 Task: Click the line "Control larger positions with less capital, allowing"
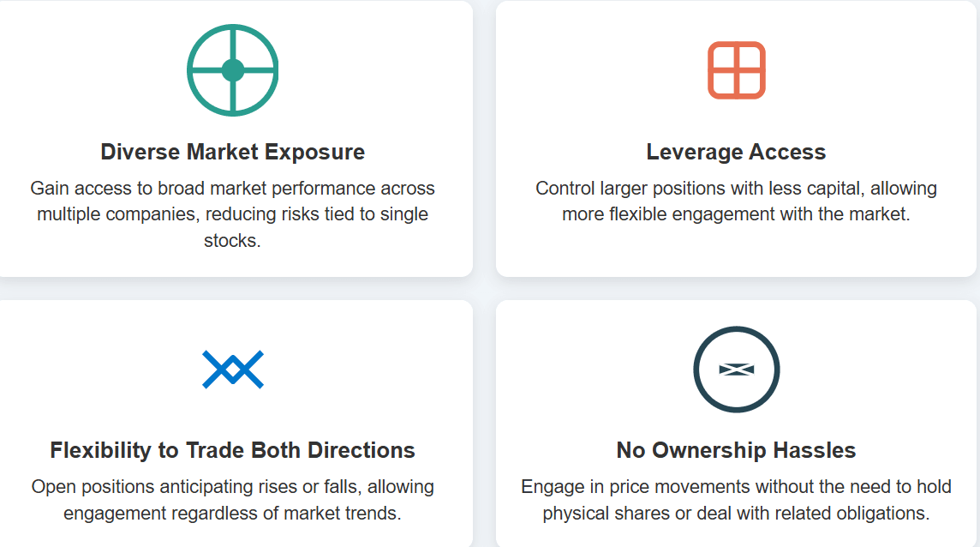736,188
